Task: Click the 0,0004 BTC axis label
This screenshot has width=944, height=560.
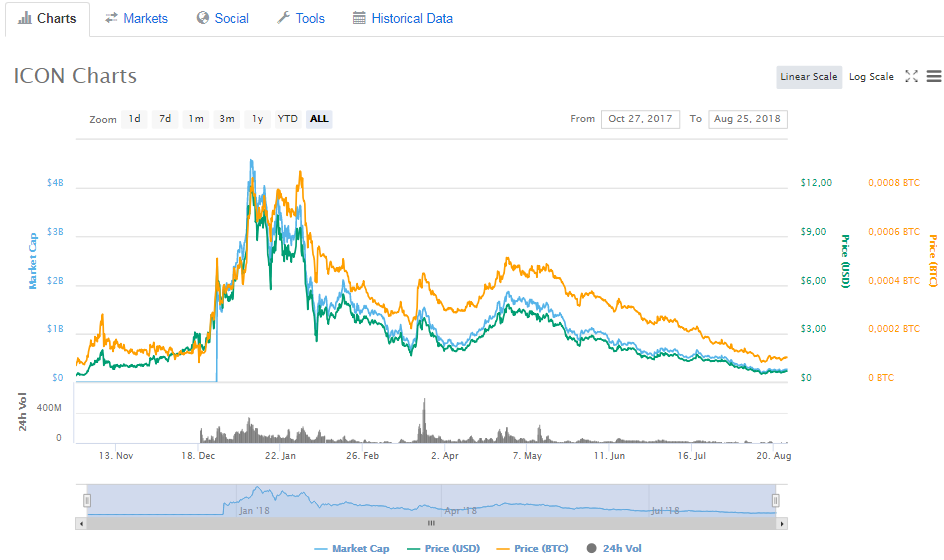Action: pyautogui.click(x=894, y=281)
